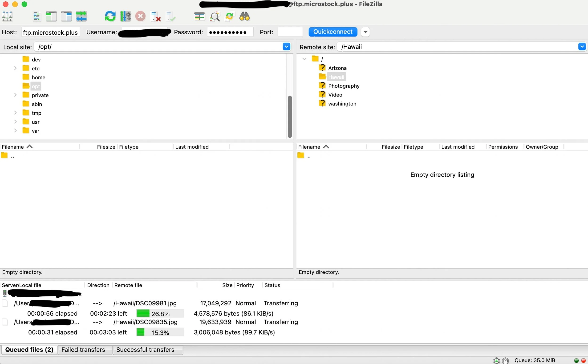The width and height of the screenshot is (588, 364).
Task: Switch to Failed transfers tab
Action: 83,350
